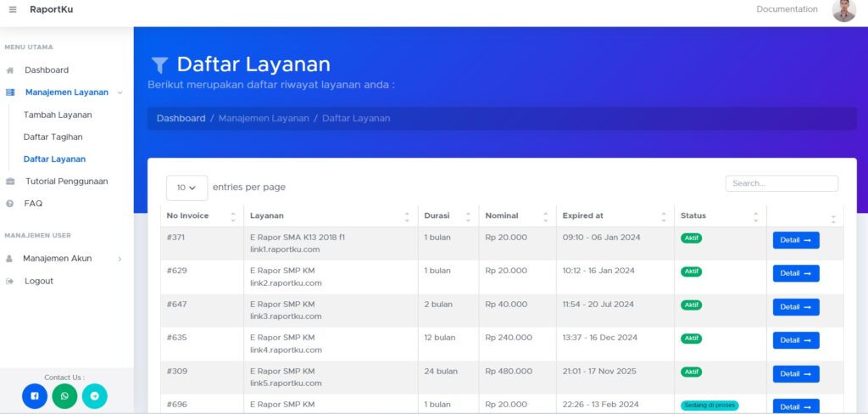Image resolution: width=868 pixels, height=414 pixels.
Task: Open Detail for invoice #371
Action: pos(796,240)
